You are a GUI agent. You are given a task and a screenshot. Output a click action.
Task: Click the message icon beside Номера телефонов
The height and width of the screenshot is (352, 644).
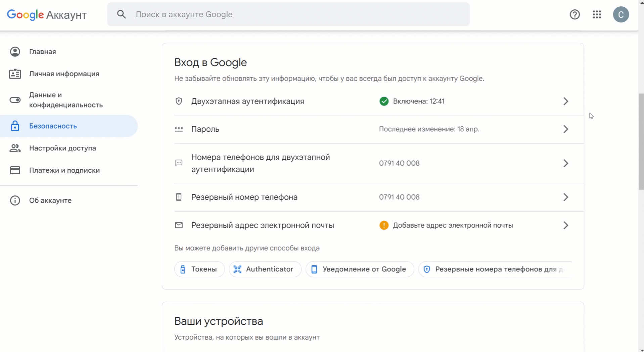coord(179,163)
